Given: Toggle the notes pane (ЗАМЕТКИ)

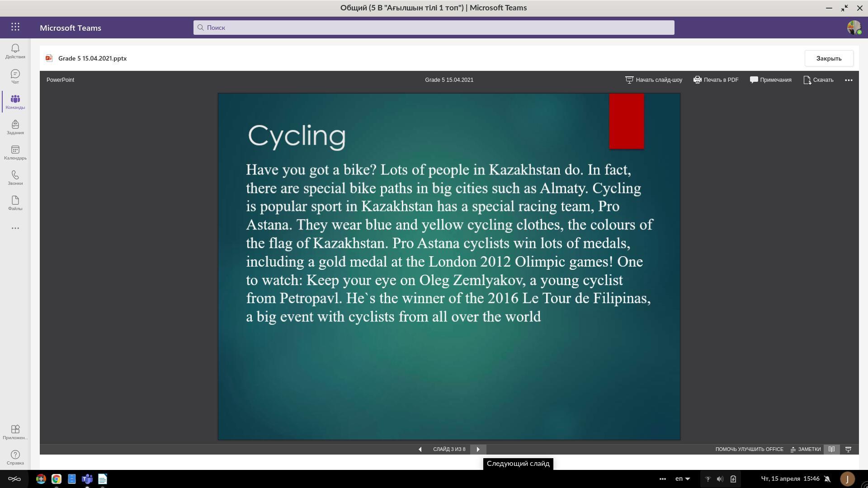Looking at the screenshot, I should 805,449.
